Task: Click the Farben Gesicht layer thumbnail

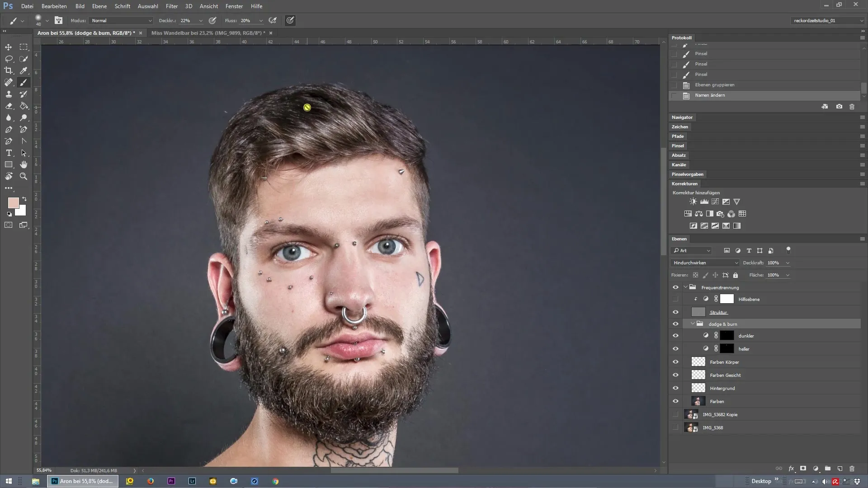Action: [x=698, y=375]
